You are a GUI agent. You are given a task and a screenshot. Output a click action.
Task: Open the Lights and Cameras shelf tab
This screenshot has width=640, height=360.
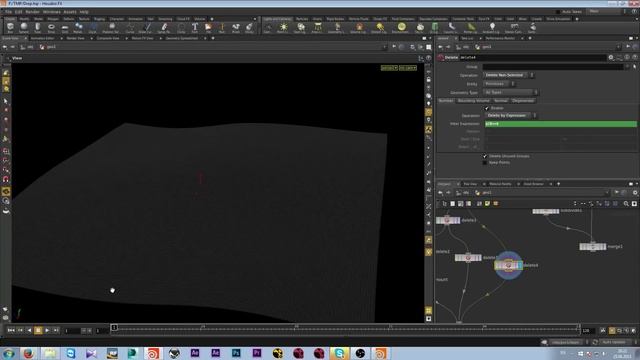pyautogui.click(x=277, y=19)
